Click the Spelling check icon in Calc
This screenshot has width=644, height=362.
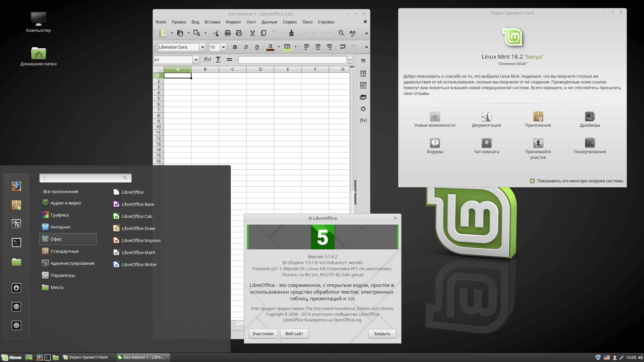353,33
